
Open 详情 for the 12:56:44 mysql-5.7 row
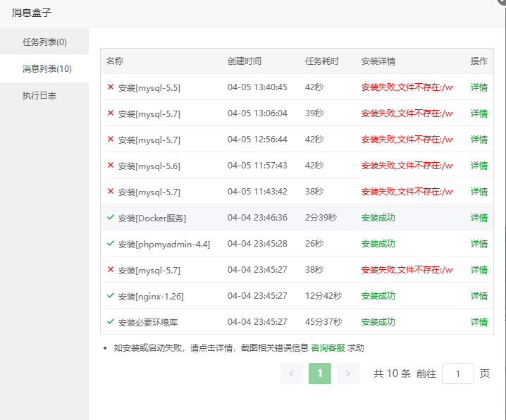pos(479,140)
